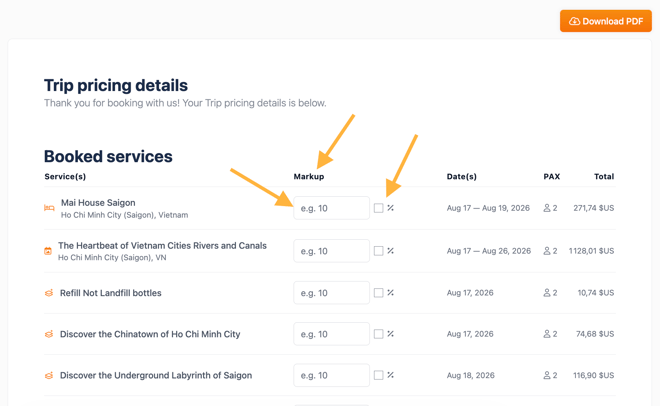
Task: Click the activity icon for Refill Not Landfill bottles
Action: (49, 293)
